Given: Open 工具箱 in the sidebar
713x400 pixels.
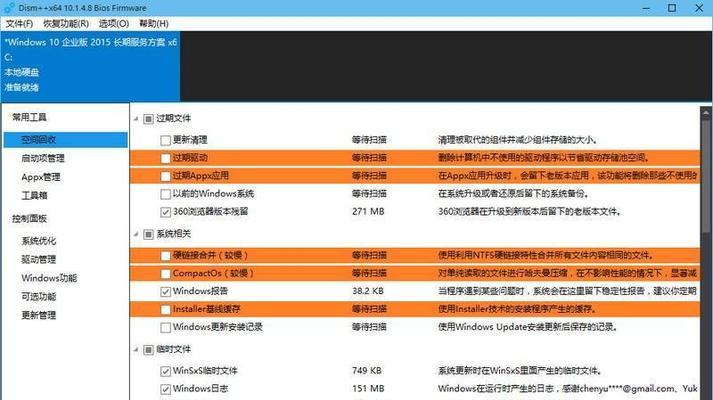Looking at the screenshot, I should coord(35,195).
